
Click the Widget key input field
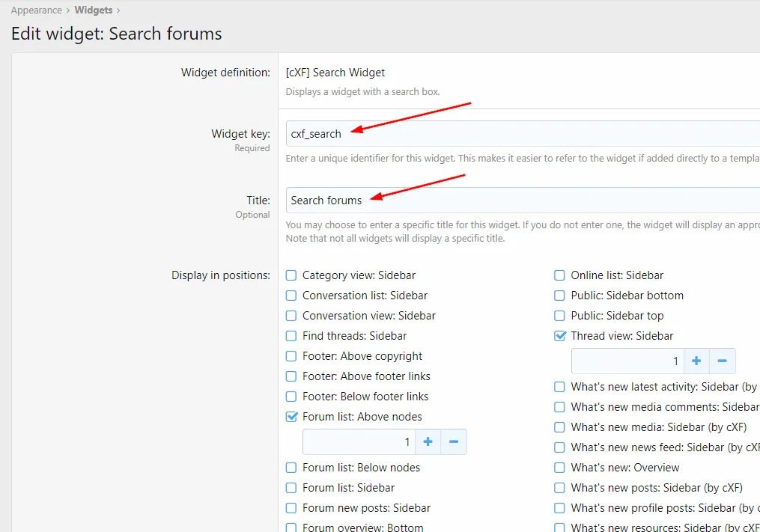click(524, 134)
